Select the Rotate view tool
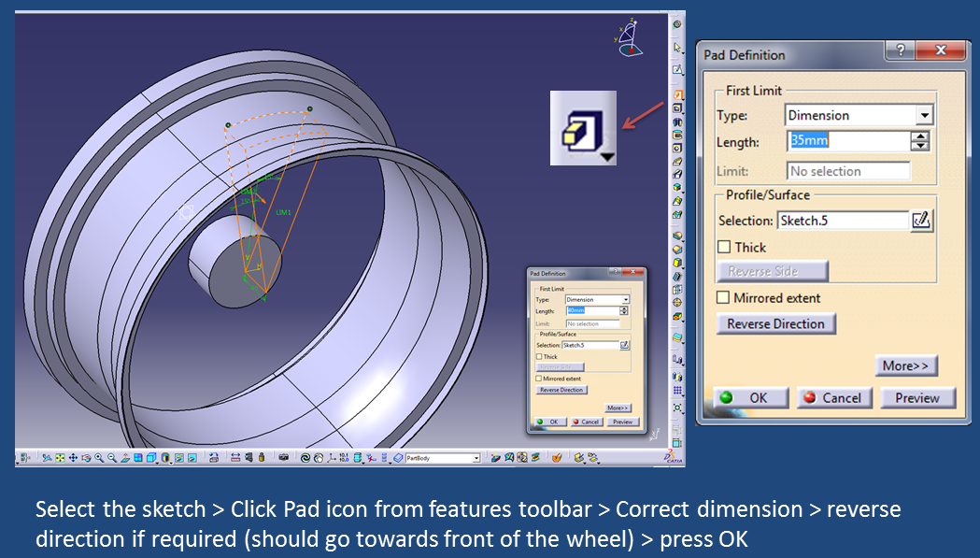This screenshot has height=558, width=980. pos(86,457)
